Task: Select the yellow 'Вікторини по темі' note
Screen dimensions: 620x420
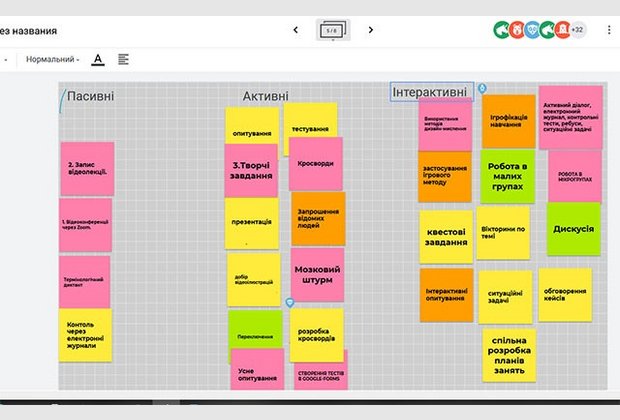Action: coord(503,233)
